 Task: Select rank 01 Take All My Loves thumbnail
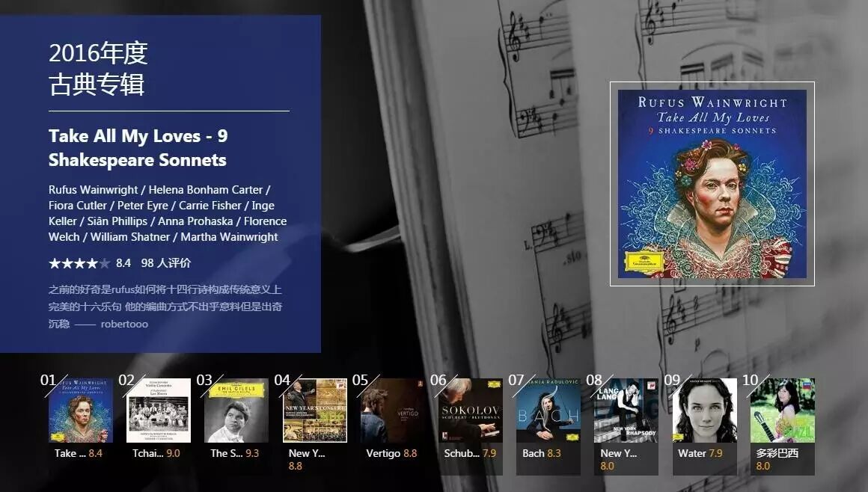[81, 410]
